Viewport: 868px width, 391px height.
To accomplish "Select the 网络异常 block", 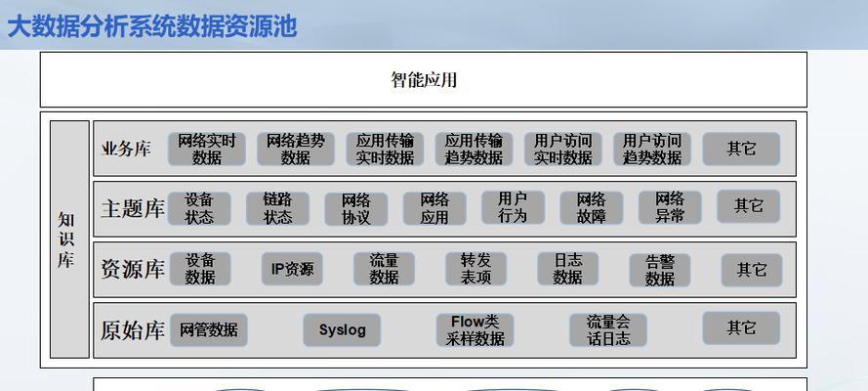I will pyautogui.click(x=670, y=207).
